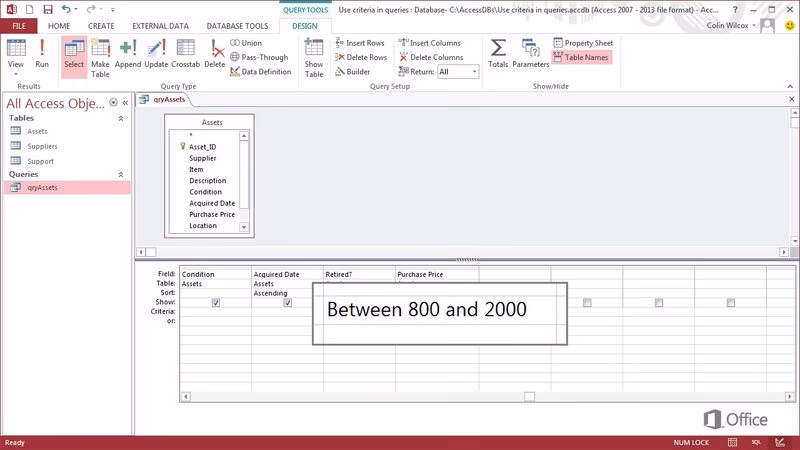Select the Make Table query icon
Image resolution: width=800 pixels, height=450 pixels.
pos(100,53)
